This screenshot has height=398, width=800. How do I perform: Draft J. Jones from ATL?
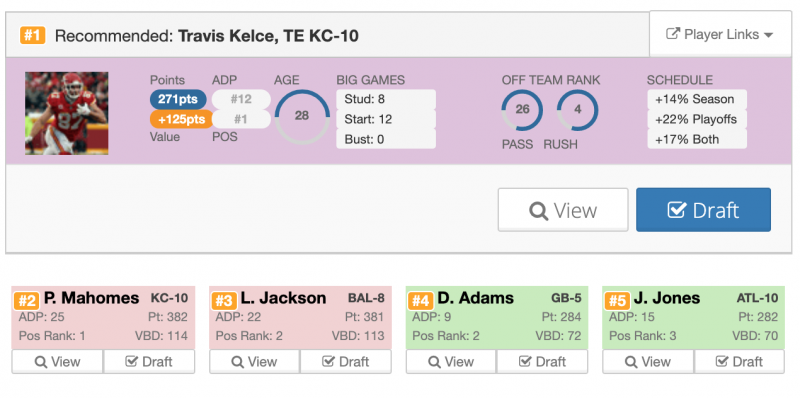739,362
